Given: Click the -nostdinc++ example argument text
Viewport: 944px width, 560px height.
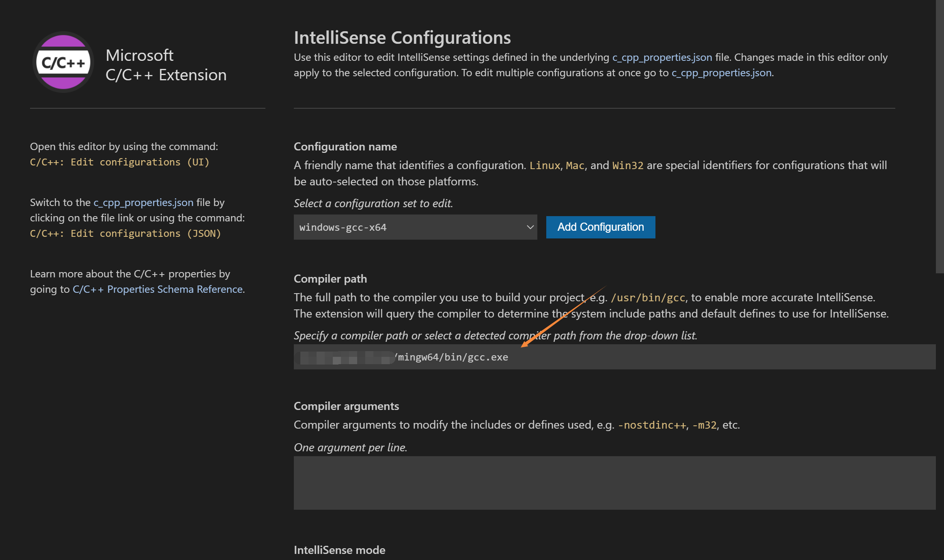Looking at the screenshot, I should pyautogui.click(x=651, y=425).
